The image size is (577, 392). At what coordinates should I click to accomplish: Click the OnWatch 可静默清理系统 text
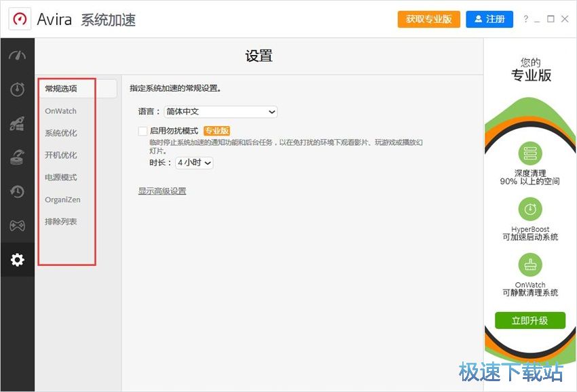(x=530, y=289)
